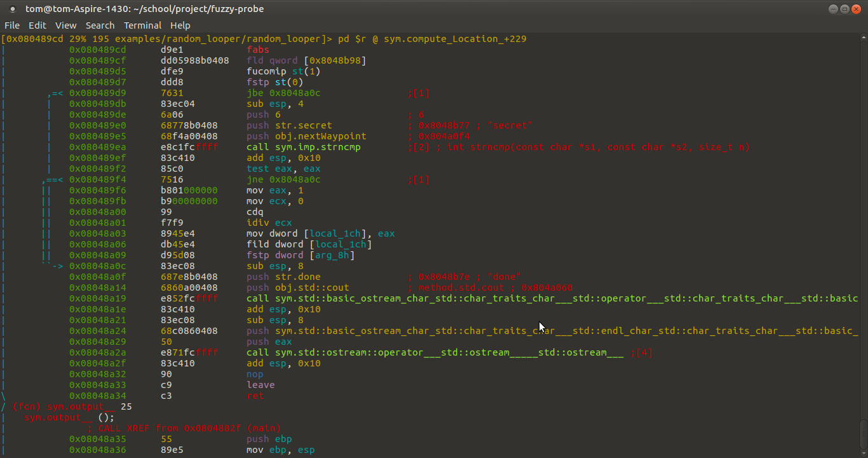Click the 'sub esp, 8' at 0x08048a21

(275, 320)
